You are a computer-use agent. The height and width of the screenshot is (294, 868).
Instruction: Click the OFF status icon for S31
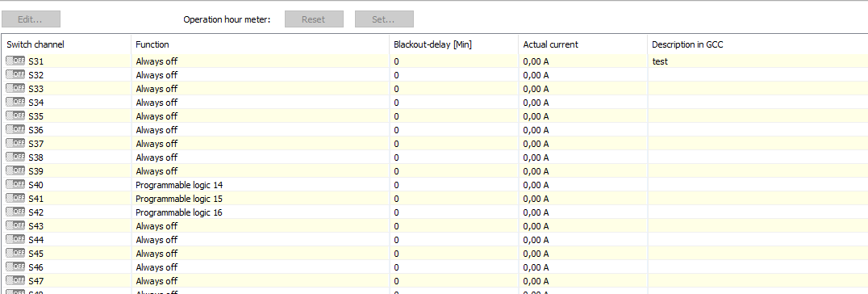15,61
